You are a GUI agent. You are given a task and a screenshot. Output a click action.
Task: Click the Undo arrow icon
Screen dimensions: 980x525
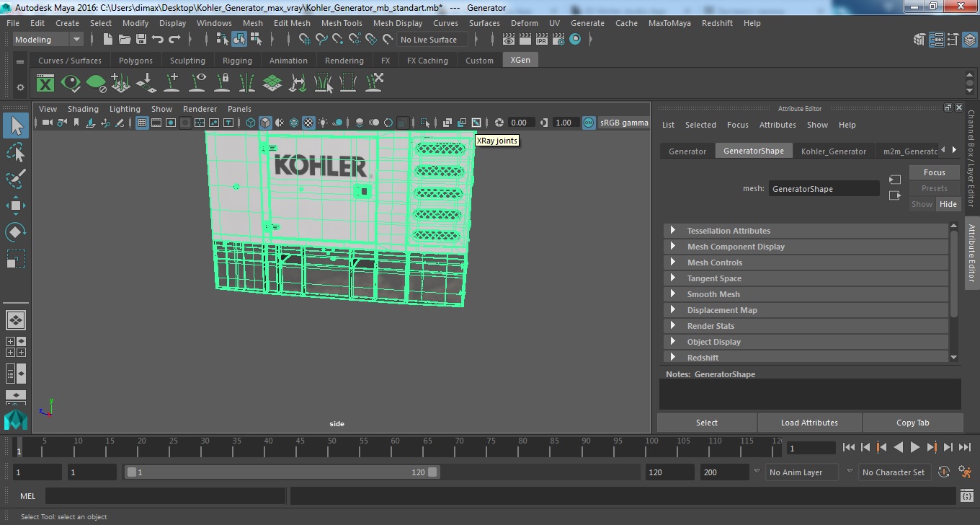click(158, 40)
